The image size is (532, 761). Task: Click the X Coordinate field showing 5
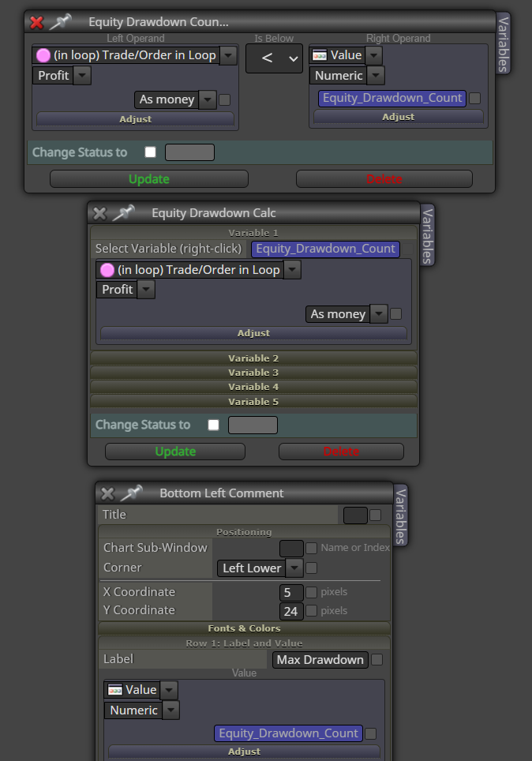[x=291, y=593]
